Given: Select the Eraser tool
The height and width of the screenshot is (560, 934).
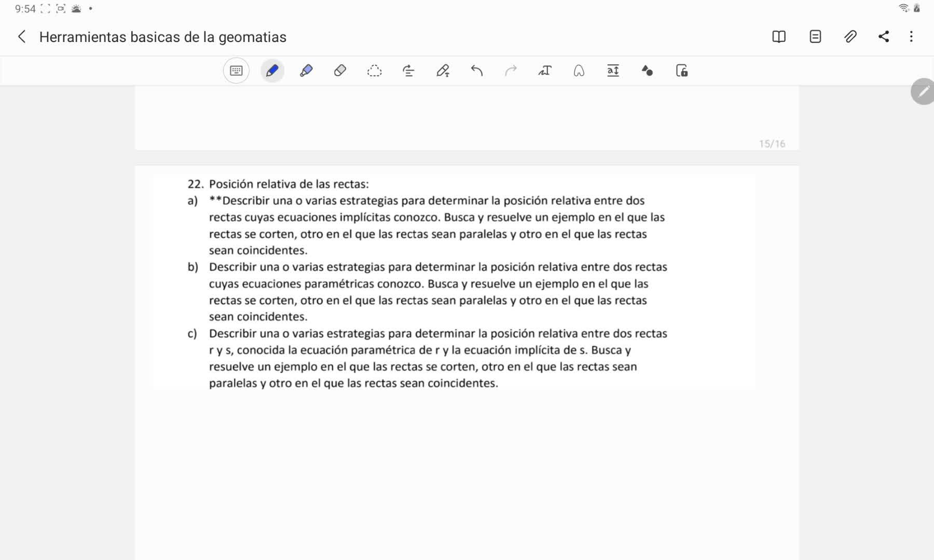Looking at the screenshot, I should [x=340, y=71].
